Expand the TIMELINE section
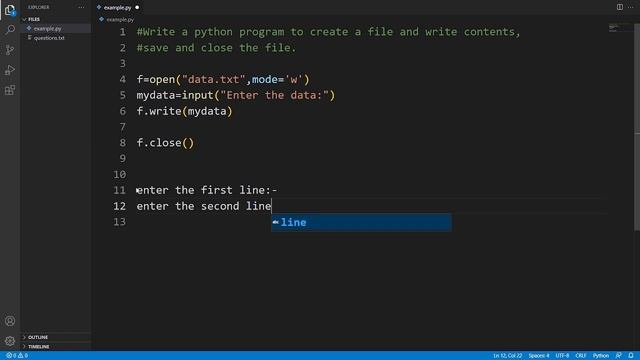The height and width of the screenshot is (360, 640). [x=56, y=347]
